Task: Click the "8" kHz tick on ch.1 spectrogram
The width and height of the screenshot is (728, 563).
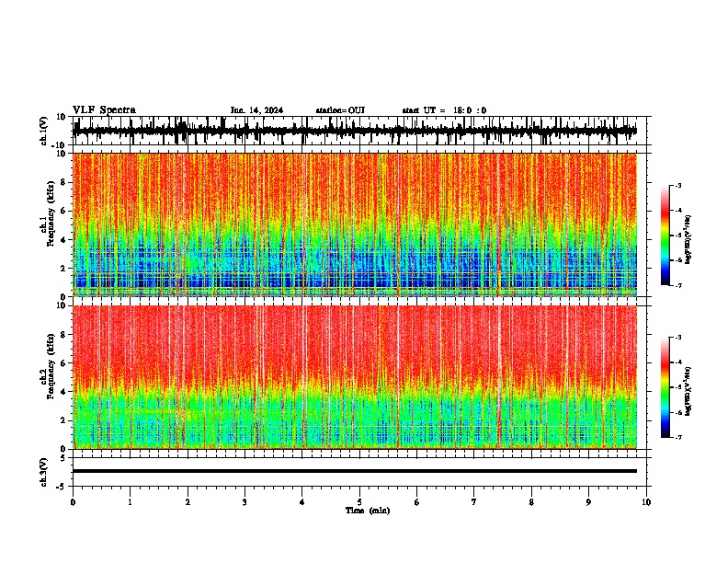Action: coord(64,182)
